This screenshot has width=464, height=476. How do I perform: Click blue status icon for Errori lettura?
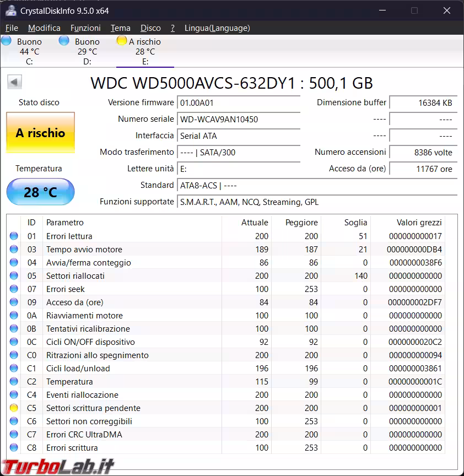(x=14, y=236)
